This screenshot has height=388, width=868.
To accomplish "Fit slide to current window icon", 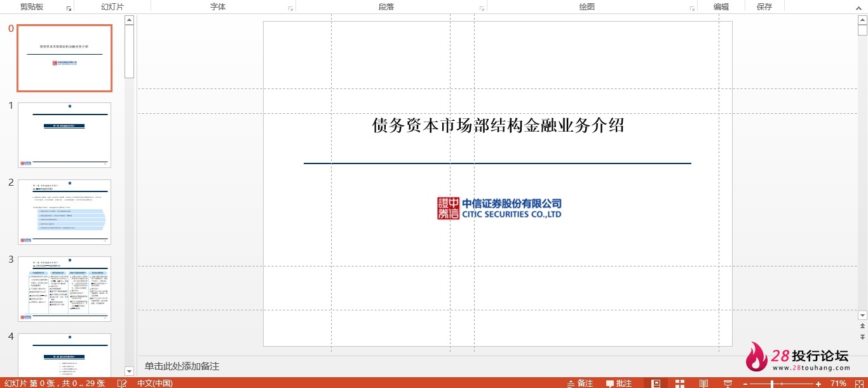I will [x=858, y=383].
